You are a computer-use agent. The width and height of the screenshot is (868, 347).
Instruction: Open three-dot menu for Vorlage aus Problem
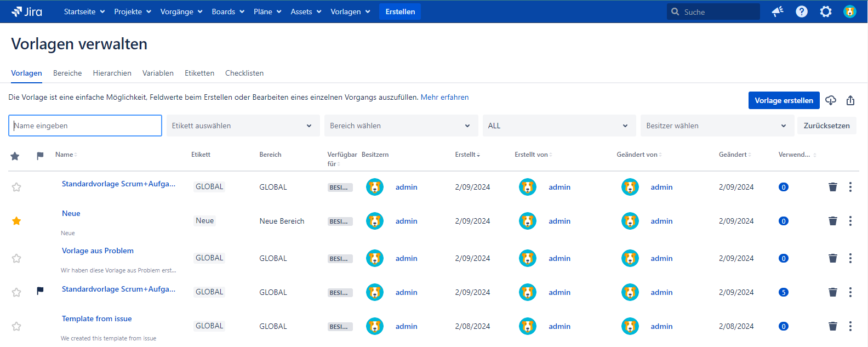tap(850, 258)
